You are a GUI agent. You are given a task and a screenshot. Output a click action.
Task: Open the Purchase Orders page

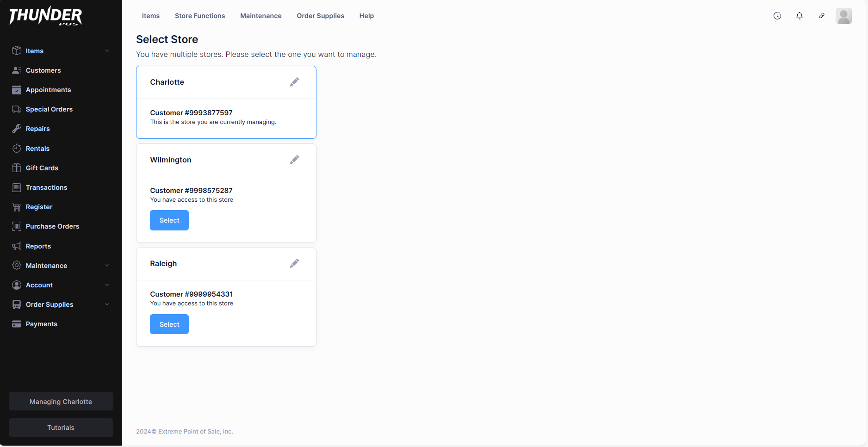tap(52, 226)
